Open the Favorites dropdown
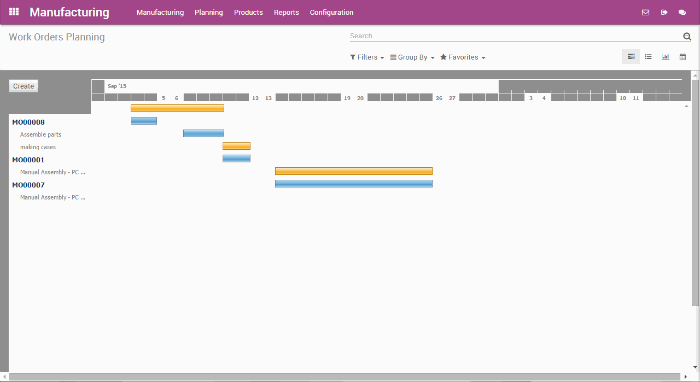This screenshot has height=382, width=700. click(x=462, y=57)
